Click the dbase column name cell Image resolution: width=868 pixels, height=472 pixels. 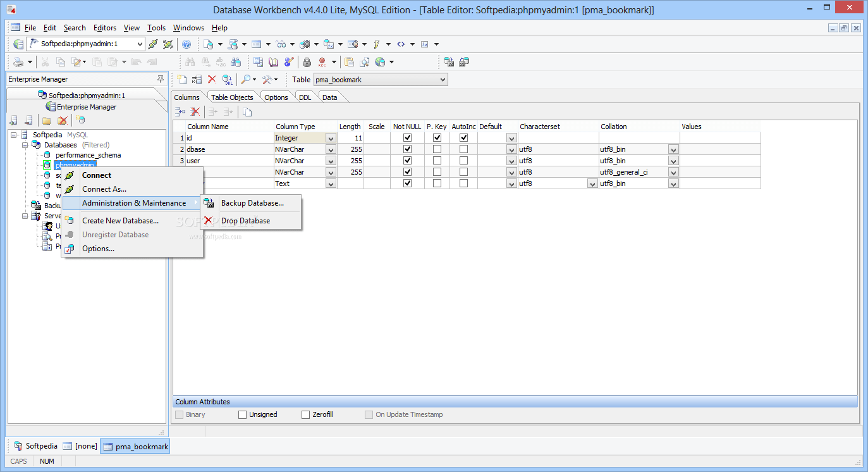tap(230, 149)
